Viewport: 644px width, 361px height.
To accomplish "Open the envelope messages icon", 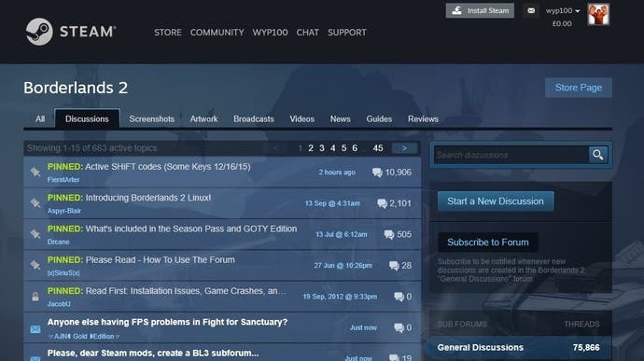I will click(x=531, y=10).
